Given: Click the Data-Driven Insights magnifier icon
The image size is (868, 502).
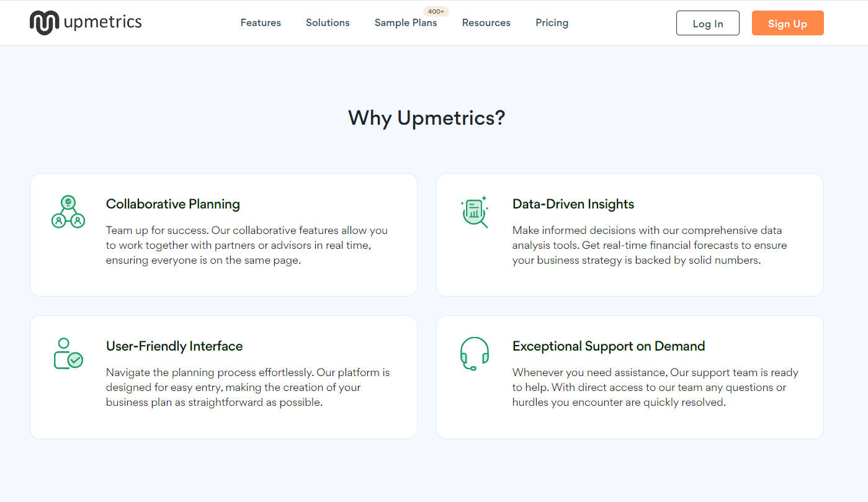Looking at the screenshot, I should coord(473,212).
